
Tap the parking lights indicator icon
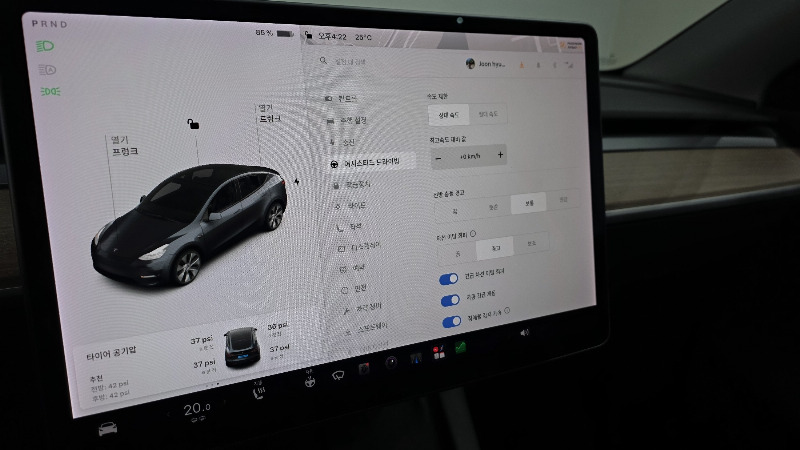[x=50, y=91]
